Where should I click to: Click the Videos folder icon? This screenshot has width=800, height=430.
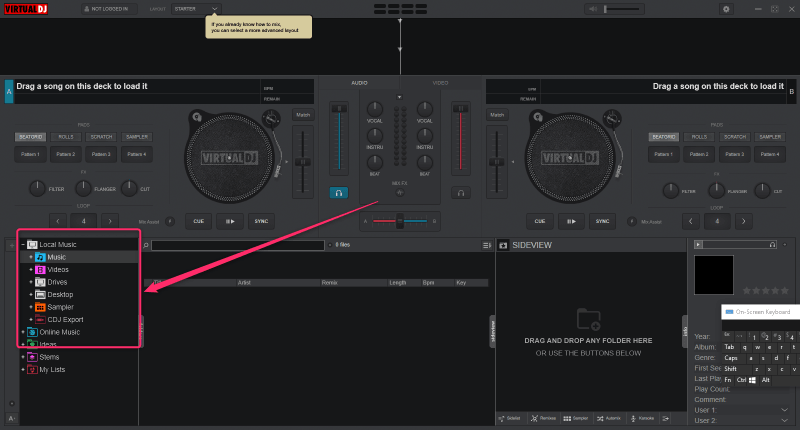40,269
